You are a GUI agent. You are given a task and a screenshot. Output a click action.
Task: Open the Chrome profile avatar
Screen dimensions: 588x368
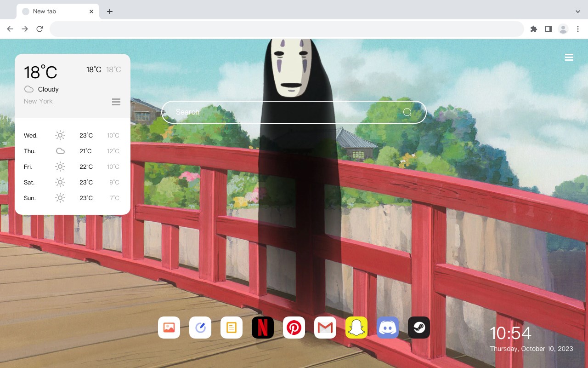563,29
